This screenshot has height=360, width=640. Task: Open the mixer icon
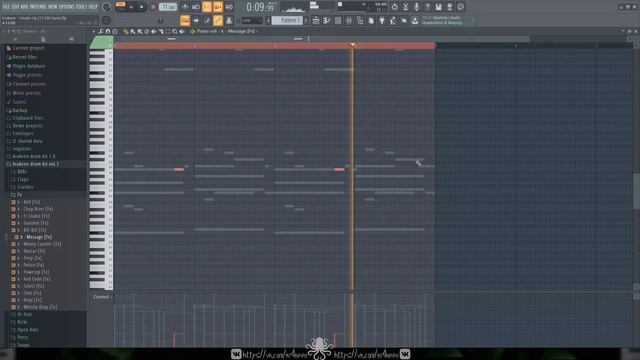(x=349, y=20)
